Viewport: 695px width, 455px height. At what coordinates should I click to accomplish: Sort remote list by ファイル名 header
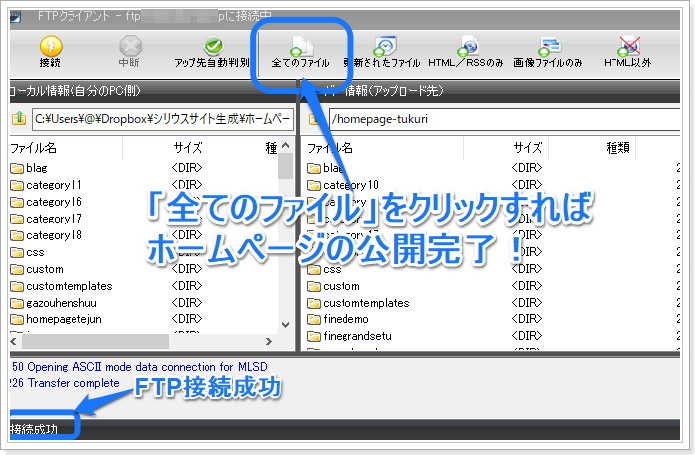(x=330, y=148)
